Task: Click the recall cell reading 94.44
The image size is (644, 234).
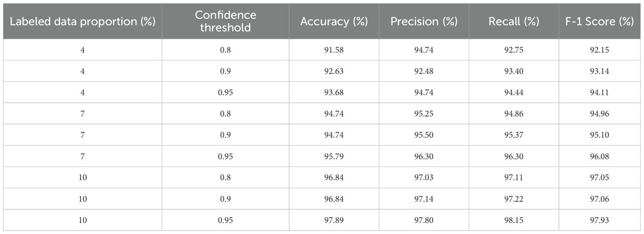Action: [513, 92]
